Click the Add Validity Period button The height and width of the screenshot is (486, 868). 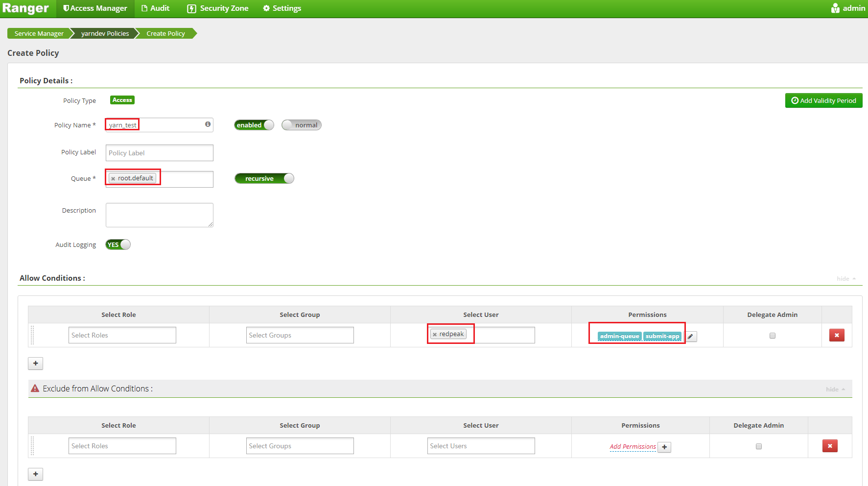[823, 100]
